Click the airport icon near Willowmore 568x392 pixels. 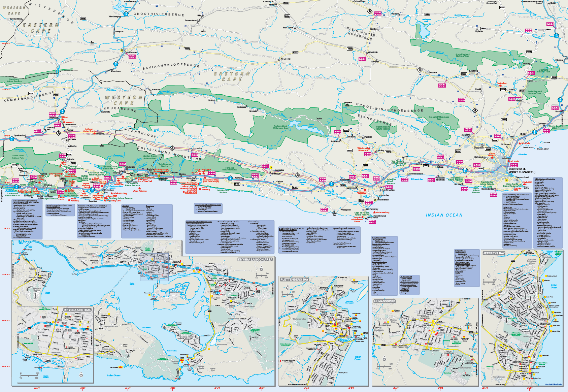(x=122, y=50)
